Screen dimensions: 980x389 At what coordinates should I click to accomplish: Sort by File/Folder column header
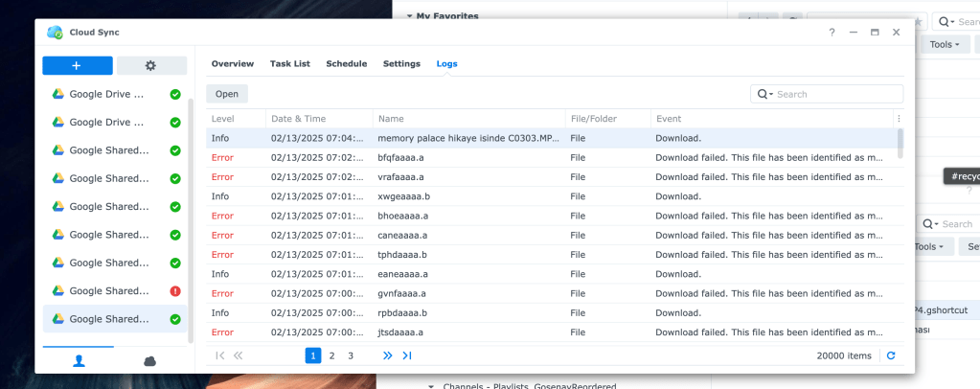tap(607, 118)
